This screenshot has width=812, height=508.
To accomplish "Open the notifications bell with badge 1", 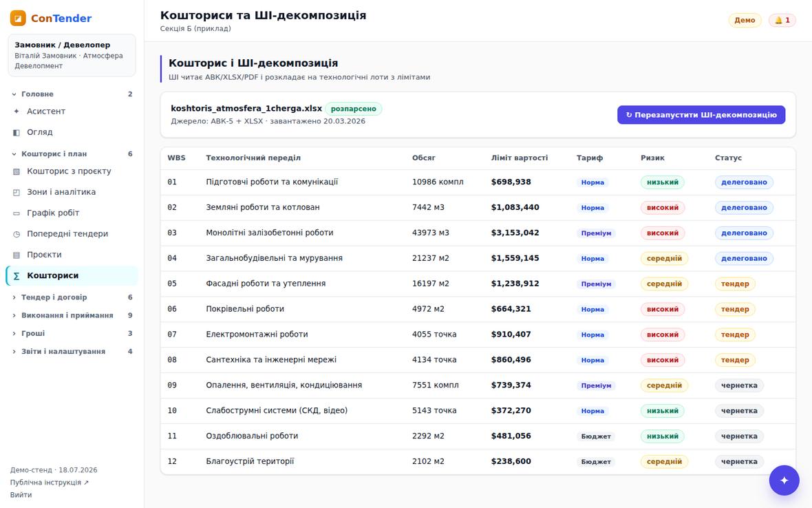I will (x=782, y=20).
